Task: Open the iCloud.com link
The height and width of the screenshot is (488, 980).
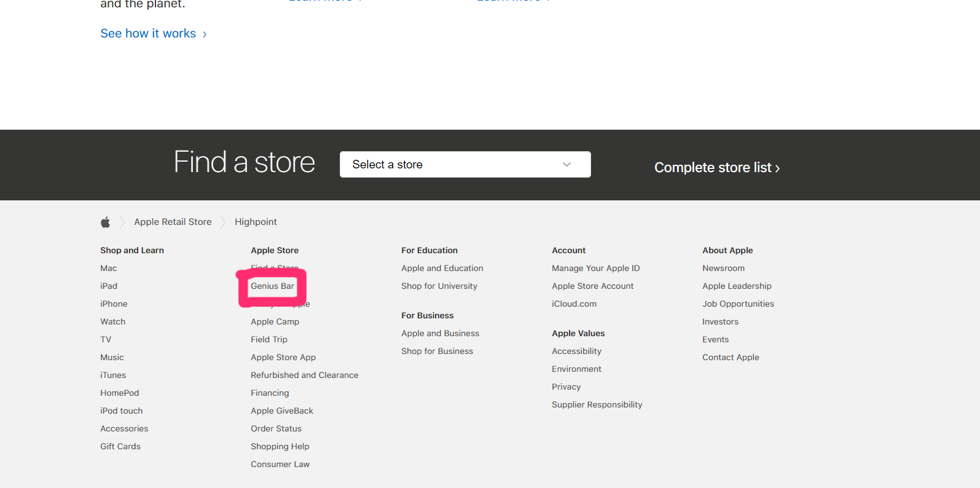Action: (x=574, y=304)
